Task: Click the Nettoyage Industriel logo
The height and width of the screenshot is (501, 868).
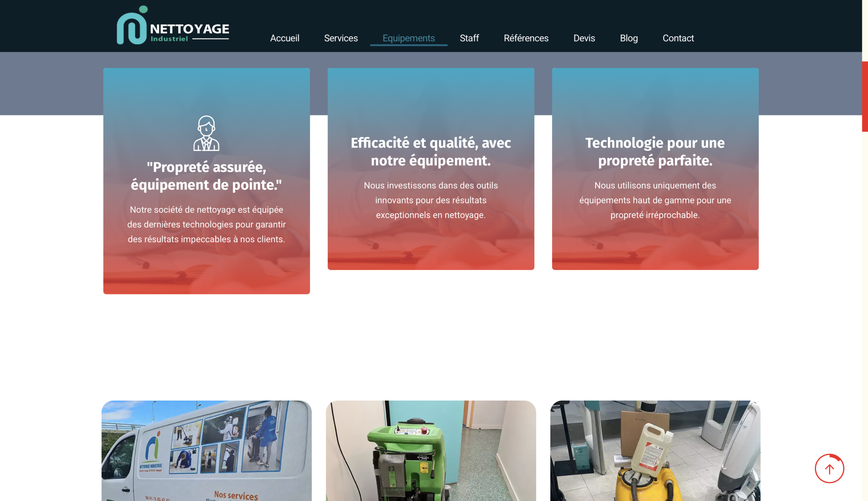Action: point(173,26)
